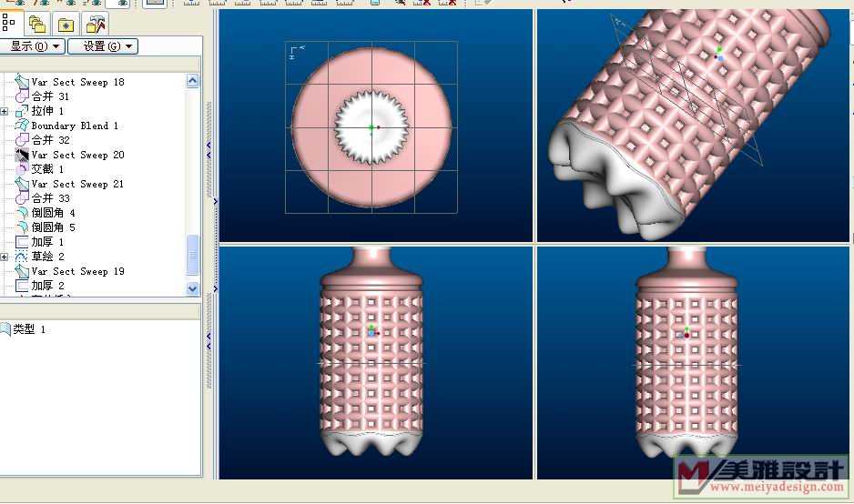Select Var Sect Sweep 19 in the tree

[77, 271]
